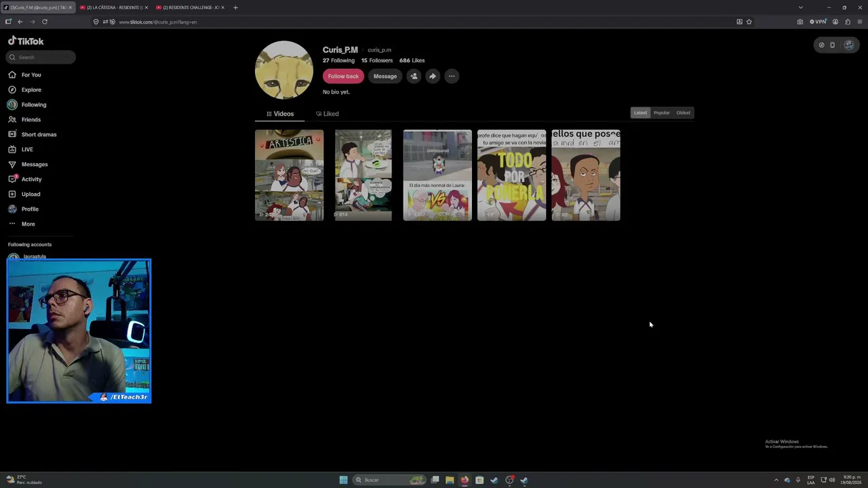Click the install app icon in address bar
The width and height of the screenshot is (868, 488).
(x=739, y=22)
